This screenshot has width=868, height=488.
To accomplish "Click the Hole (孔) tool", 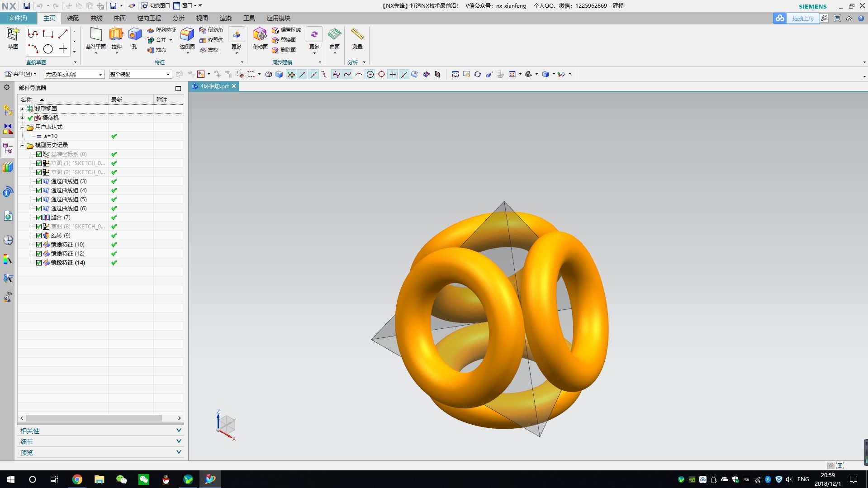I will [x=134, y=38].
